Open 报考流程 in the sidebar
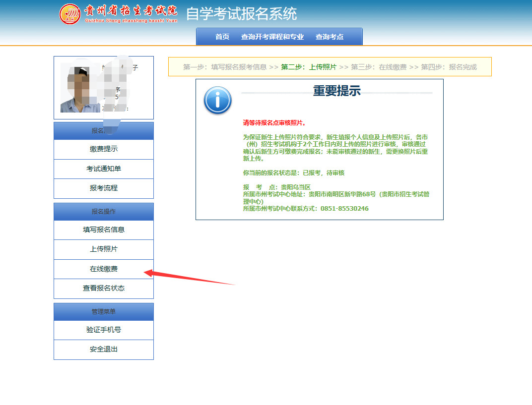 104,188
